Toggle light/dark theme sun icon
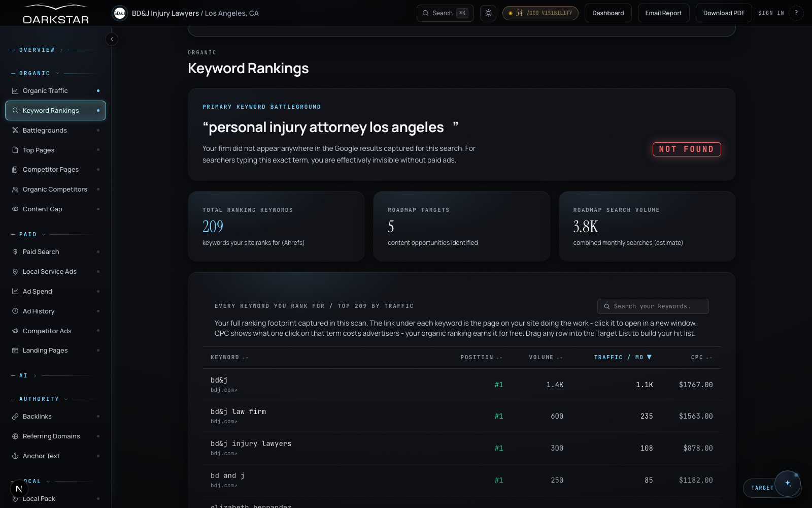 pyautogui.click(x=488, y=13)
